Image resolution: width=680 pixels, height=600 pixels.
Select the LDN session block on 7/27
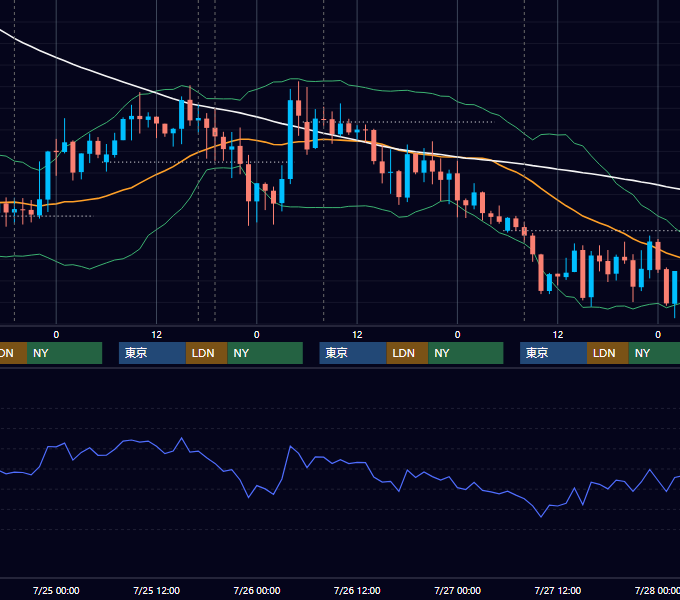(608, 353)
